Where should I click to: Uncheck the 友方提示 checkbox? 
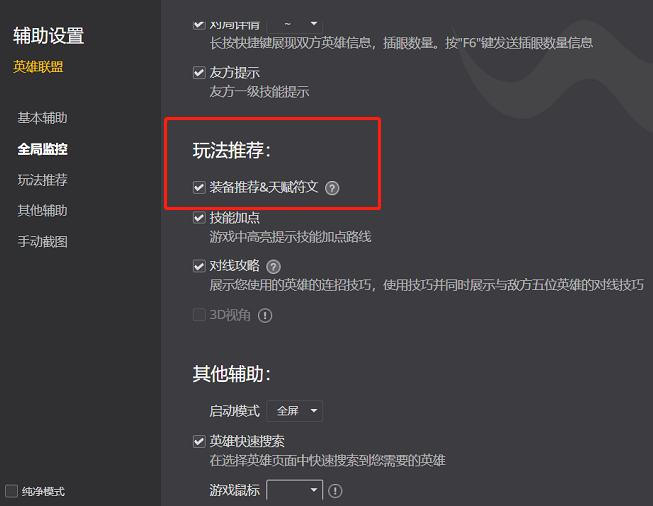pyautogui.click(x=199, y=73)
